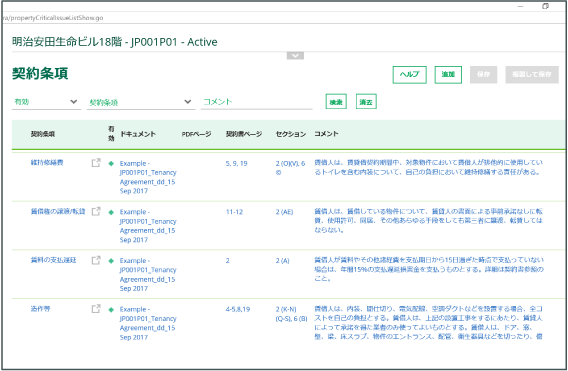Click comment text in the 11-12 row
This screenshot has width=568, height=371.
coord(429,220)
